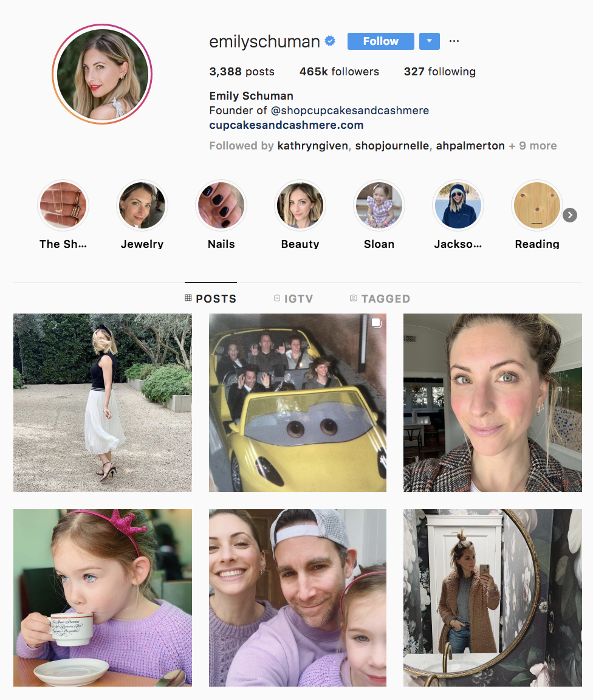This screenshot has width=593, height=700.
Task: View the 465k followers list
Action: (339, 72)
